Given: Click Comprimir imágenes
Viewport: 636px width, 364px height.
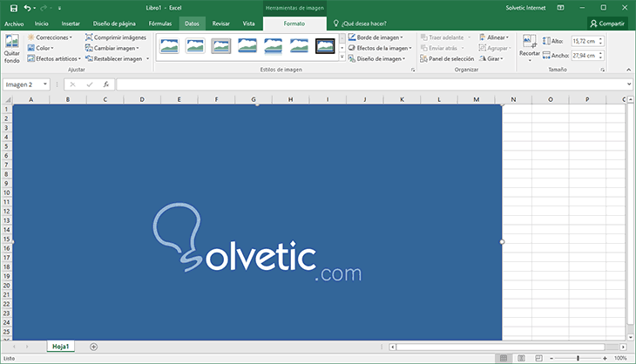Looking at the screenshot, I should [116, 37].
